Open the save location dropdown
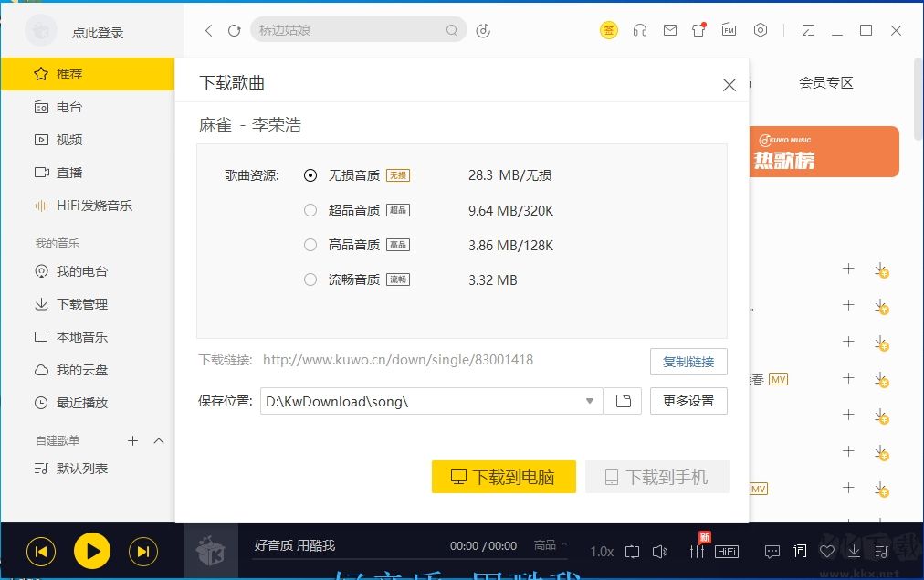Viewport: 924px width, 580px height. 589,401
